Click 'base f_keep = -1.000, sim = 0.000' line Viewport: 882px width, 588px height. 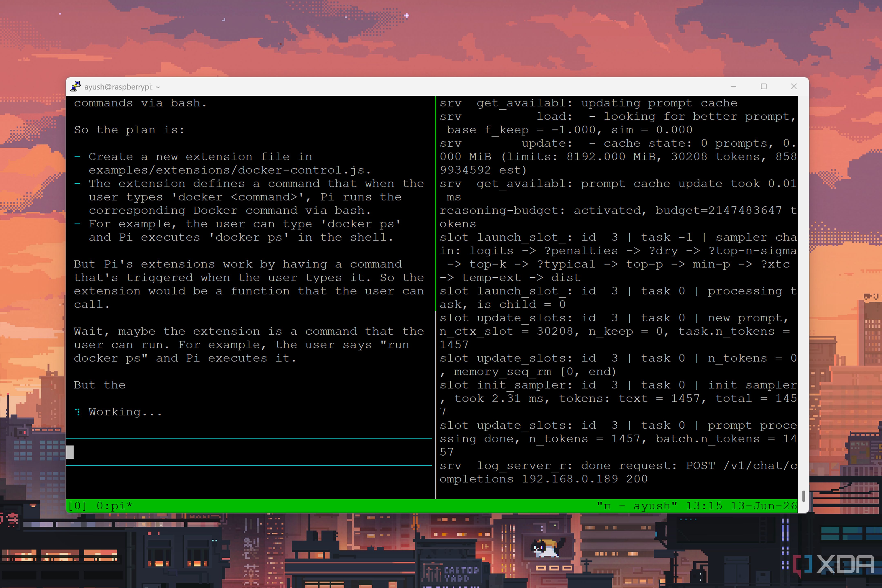point(569,130)
